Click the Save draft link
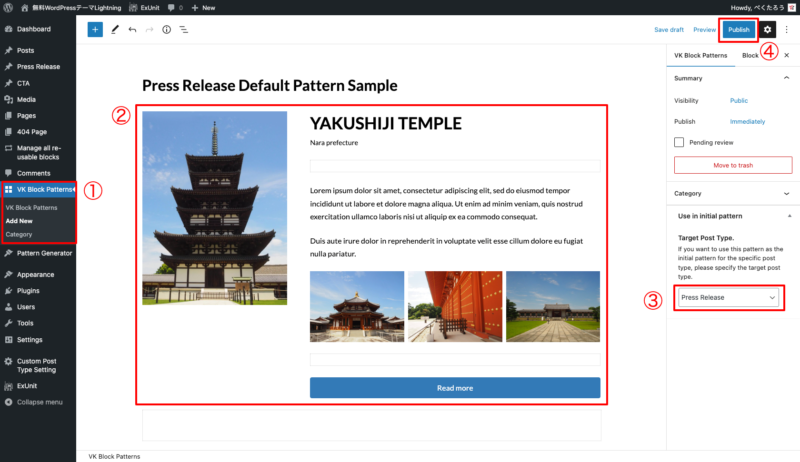Image resolution: width=800 pixels, height=462 pixels. click(669, 30)
